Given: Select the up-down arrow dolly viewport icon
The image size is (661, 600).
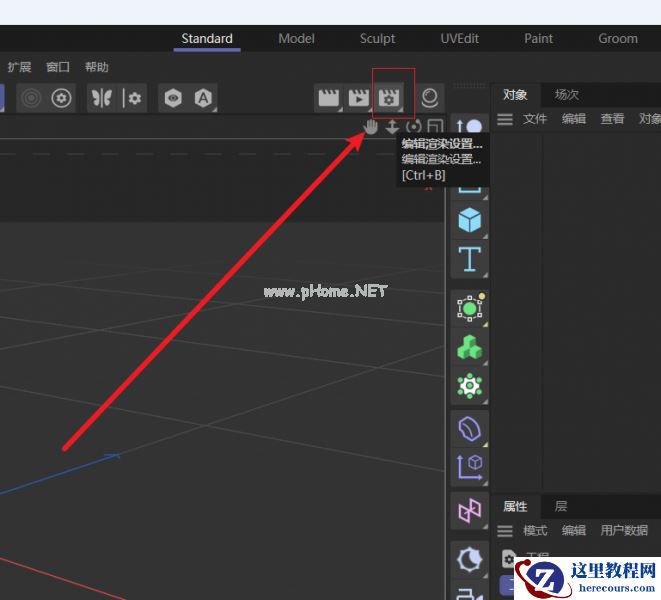Looking at the screenshot, I should (392, 127).
